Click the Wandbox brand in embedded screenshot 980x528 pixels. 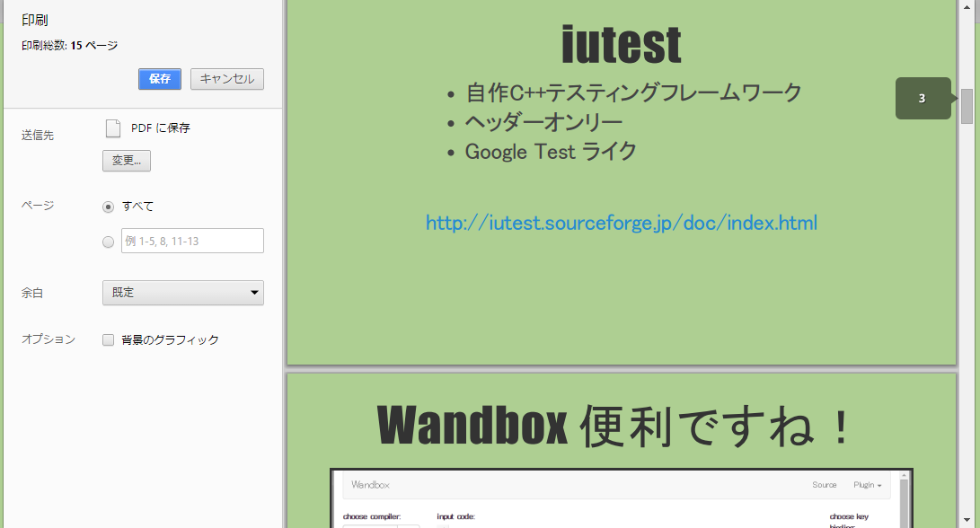tap(370, 485)
